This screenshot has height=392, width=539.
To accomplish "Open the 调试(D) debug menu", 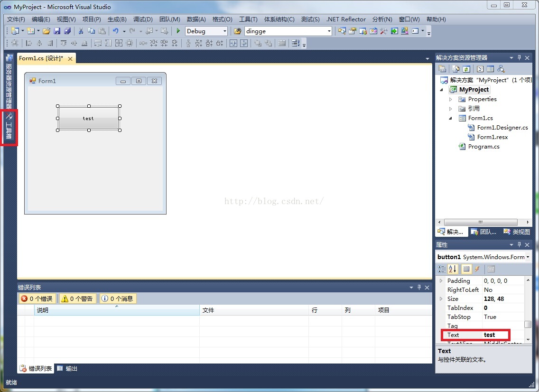I will (143, 19).
